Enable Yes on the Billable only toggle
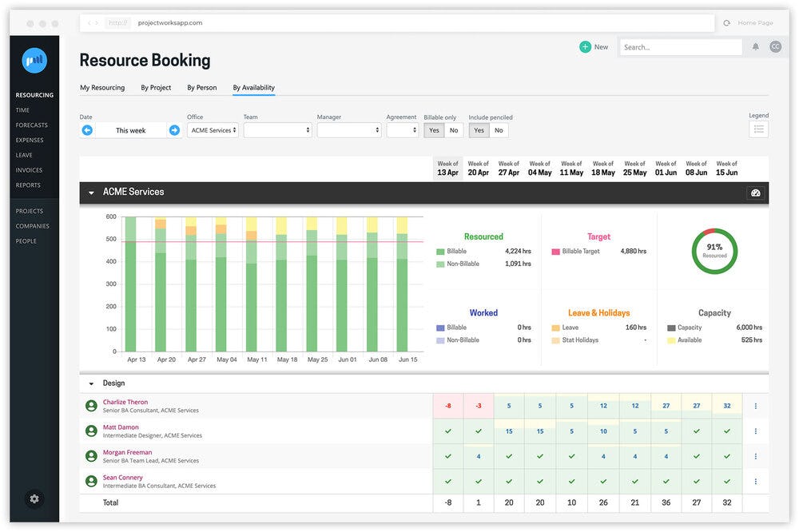Image resolution: width=799 pixels, height=532 pixels. click(434, 129)
